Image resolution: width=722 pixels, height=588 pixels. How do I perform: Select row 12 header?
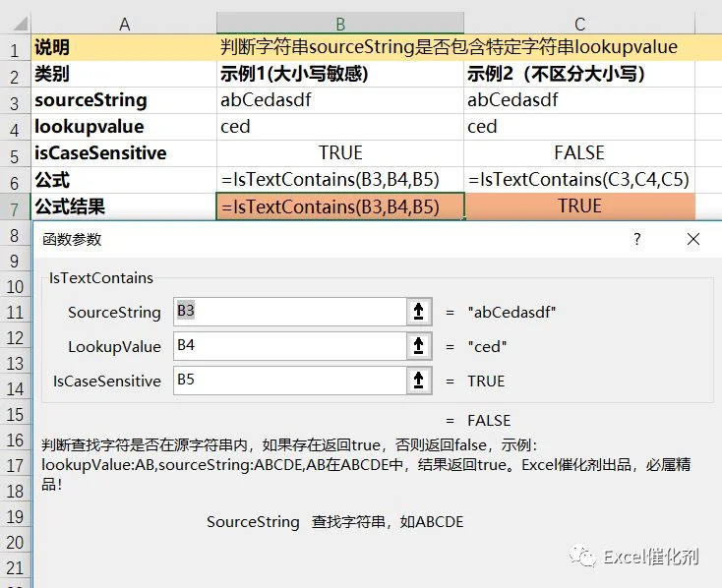coord(15,337)
